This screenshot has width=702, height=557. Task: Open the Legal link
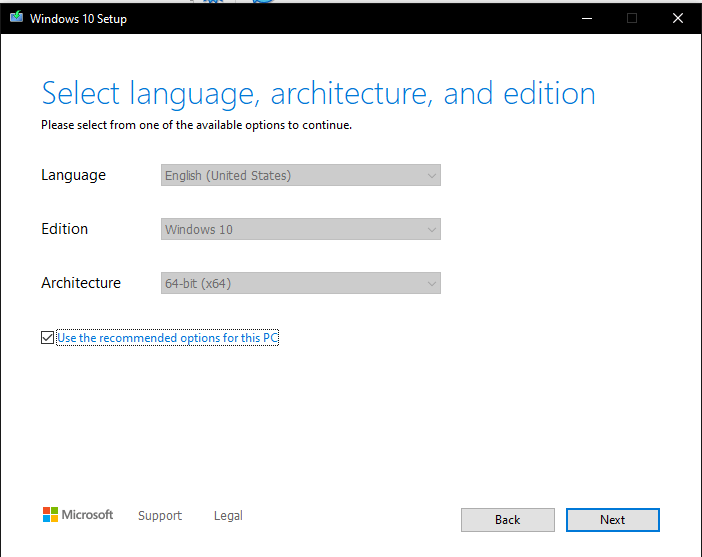point(228,516)
